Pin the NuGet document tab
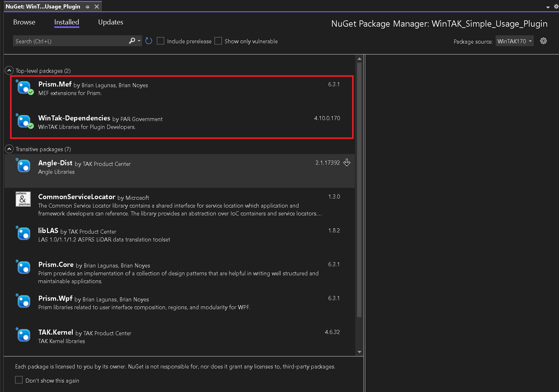The height and width of the screenshot is (392, 559). [87, 7]
